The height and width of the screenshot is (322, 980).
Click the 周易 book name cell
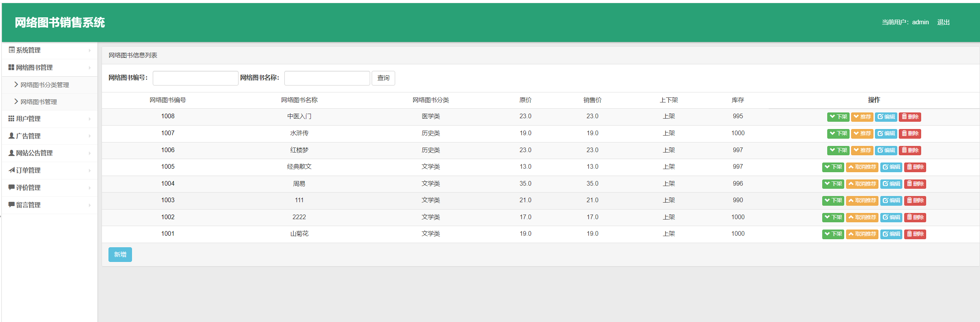pyautogui.click(x=299, y=184)
